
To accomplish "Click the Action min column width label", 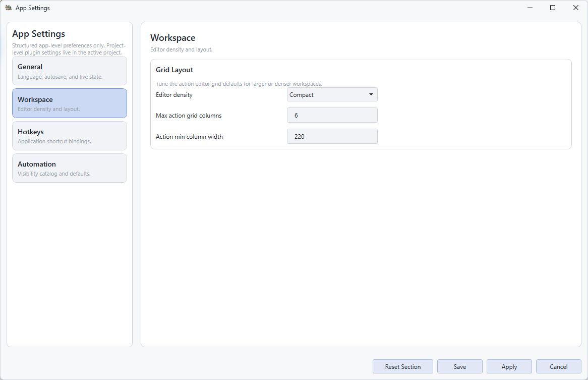I will coord(190,137).
